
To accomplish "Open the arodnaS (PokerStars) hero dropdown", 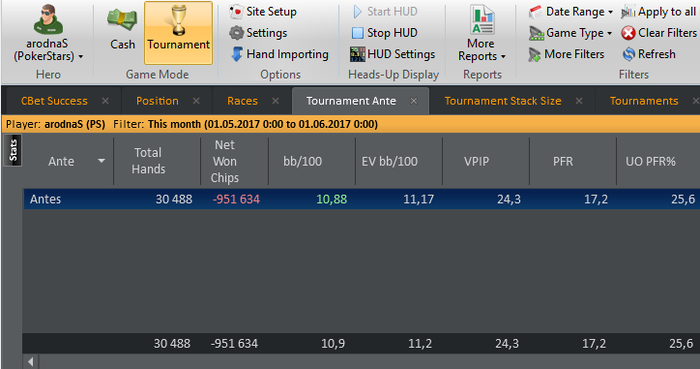I will click(48, 50).
